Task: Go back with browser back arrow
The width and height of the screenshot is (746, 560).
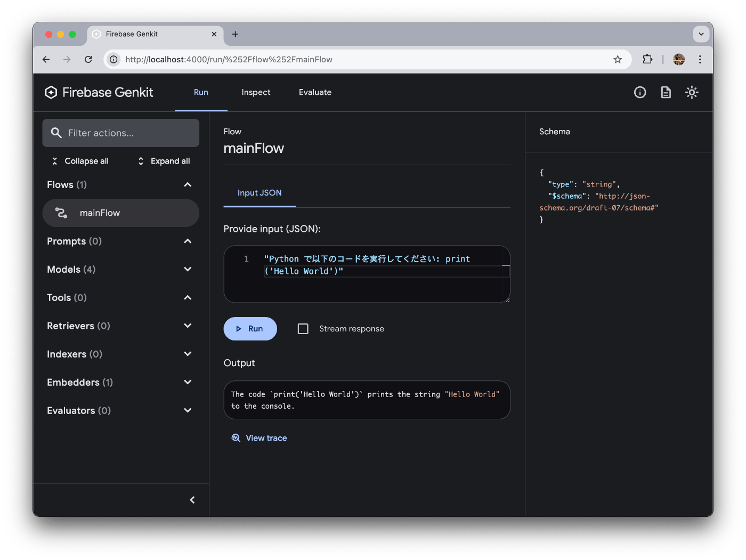Action: (x=46, y=60)
